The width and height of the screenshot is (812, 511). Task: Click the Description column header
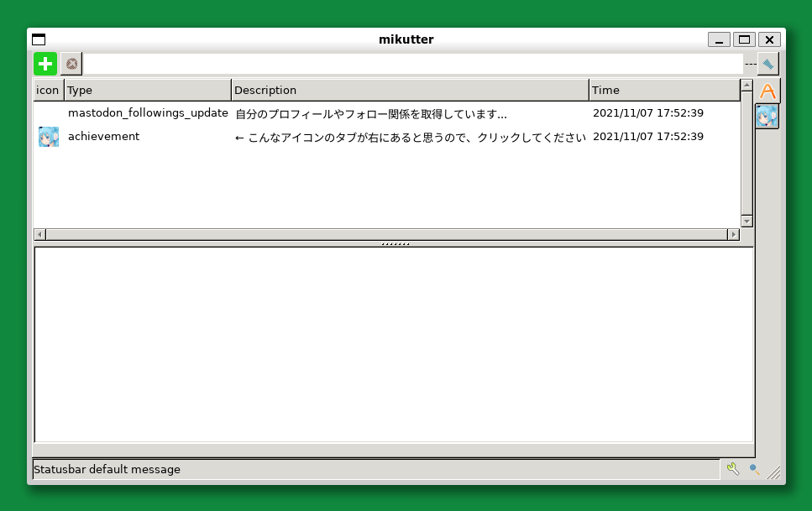411,90
